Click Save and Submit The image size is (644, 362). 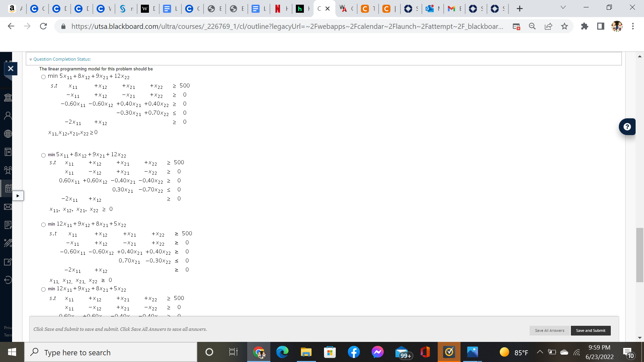(x=591, y=330)
